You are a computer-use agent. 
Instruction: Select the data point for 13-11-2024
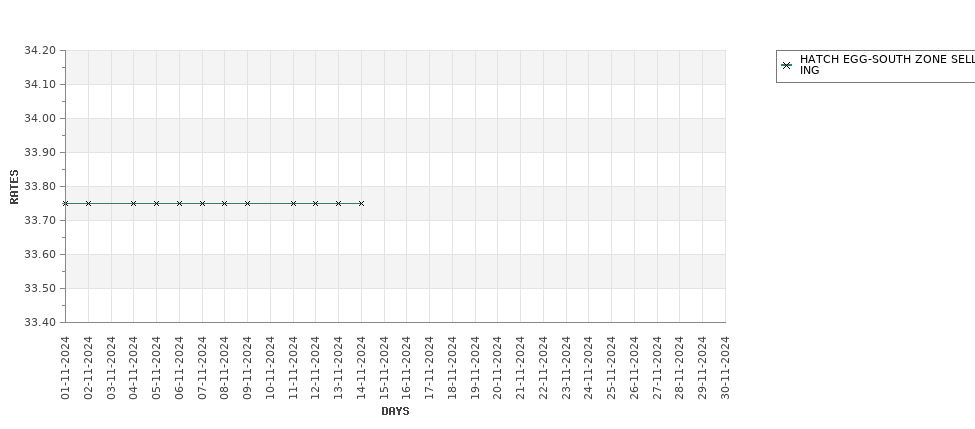coord(338,203)
